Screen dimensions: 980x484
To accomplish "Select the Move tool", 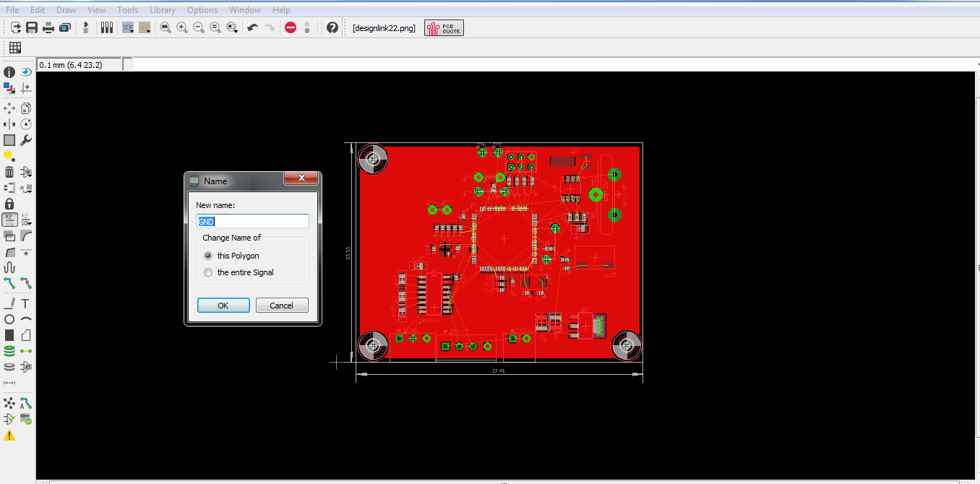I will pos(9,108).
